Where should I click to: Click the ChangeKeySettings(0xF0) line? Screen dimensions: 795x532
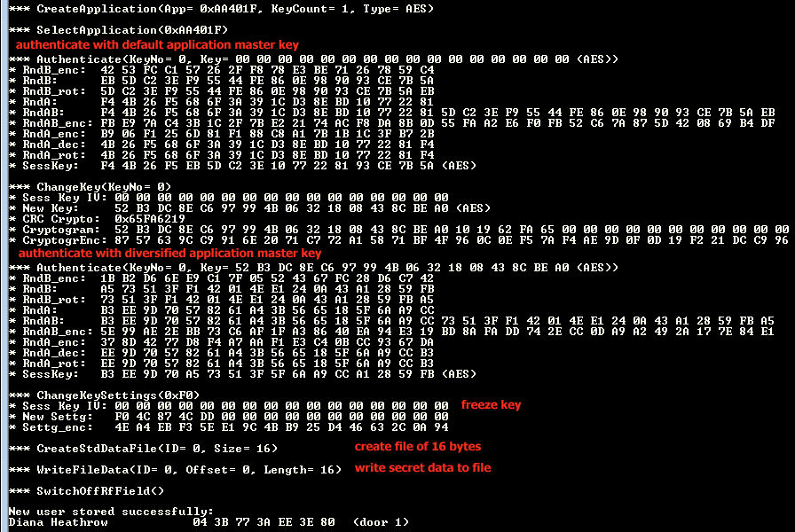click(105, 395)
